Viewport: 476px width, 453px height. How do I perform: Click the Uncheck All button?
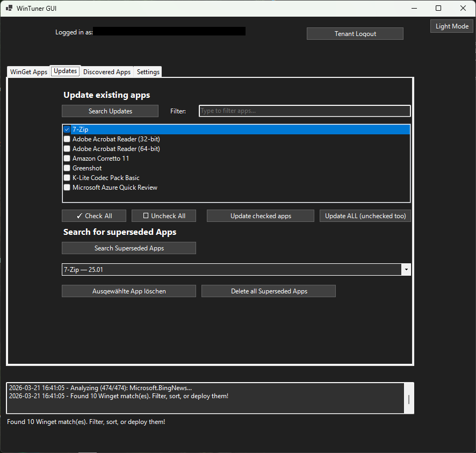(164, 216)
